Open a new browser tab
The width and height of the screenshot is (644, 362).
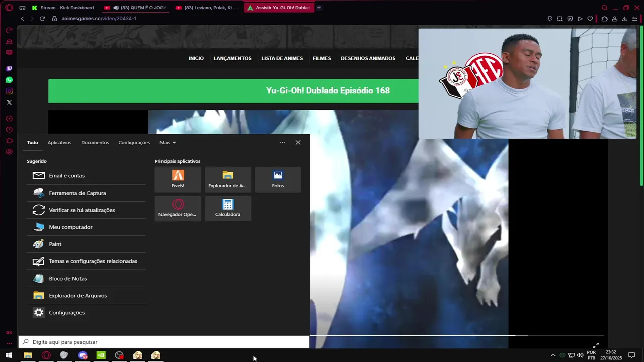[x=319, y=8]
